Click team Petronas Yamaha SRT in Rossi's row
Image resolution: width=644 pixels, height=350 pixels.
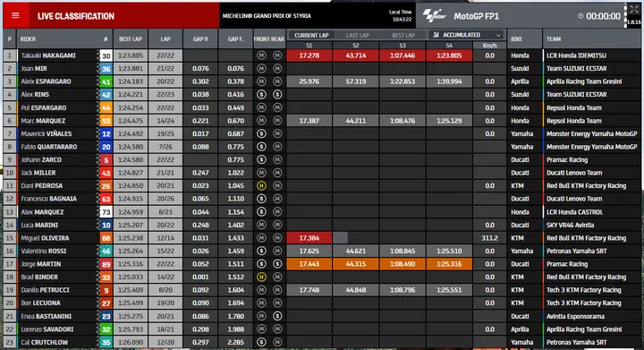(x=576, y=251)
